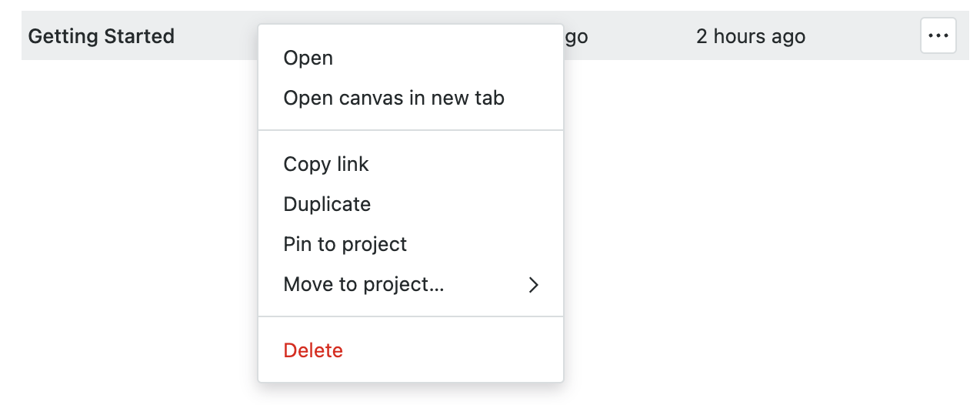Click the Pin to project entry
The width and height of the screenshot is (980, 405).
point(345,245)
